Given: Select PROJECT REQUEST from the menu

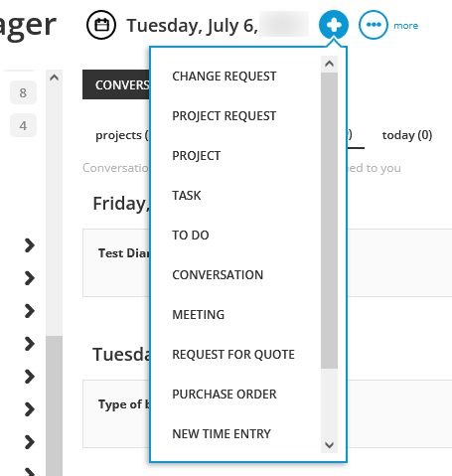Looking at the screenshot, I should click(225, 116).
